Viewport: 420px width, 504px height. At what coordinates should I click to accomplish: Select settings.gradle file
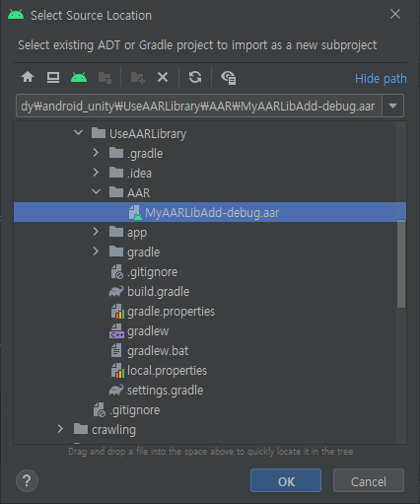(x=165, y=391)
